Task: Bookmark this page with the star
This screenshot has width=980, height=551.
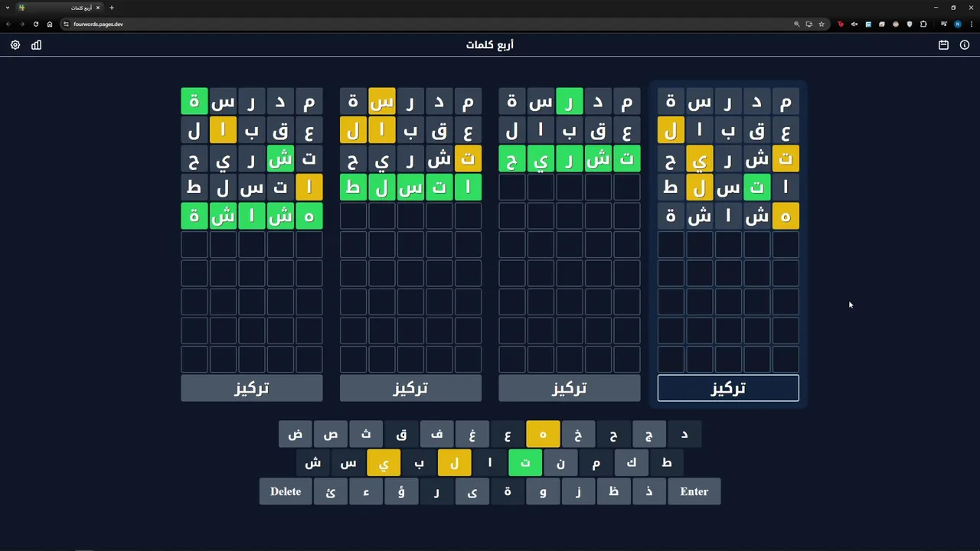Action: pyautogui.click(x=822, y=24)
